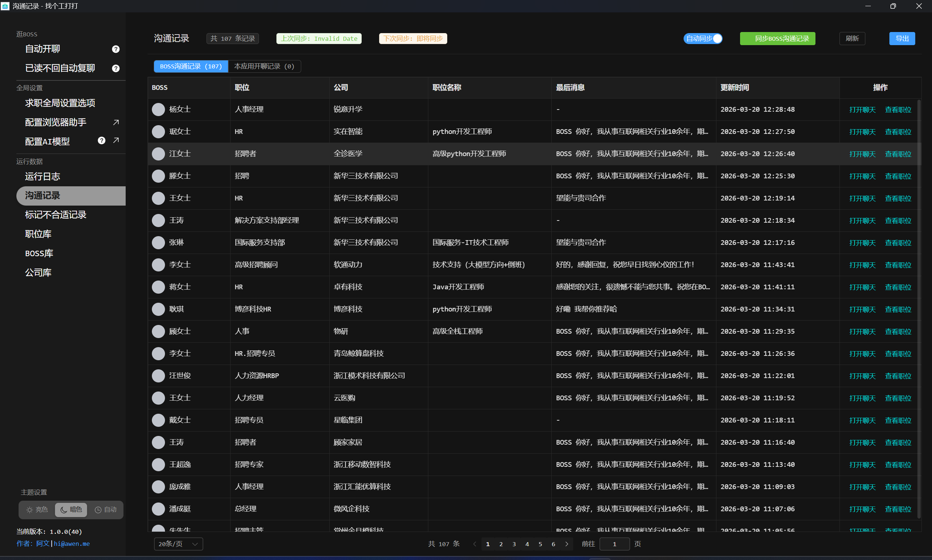Toggle the 自动同步 switch
Screen dimensions: 932x560
coord(703,39)
